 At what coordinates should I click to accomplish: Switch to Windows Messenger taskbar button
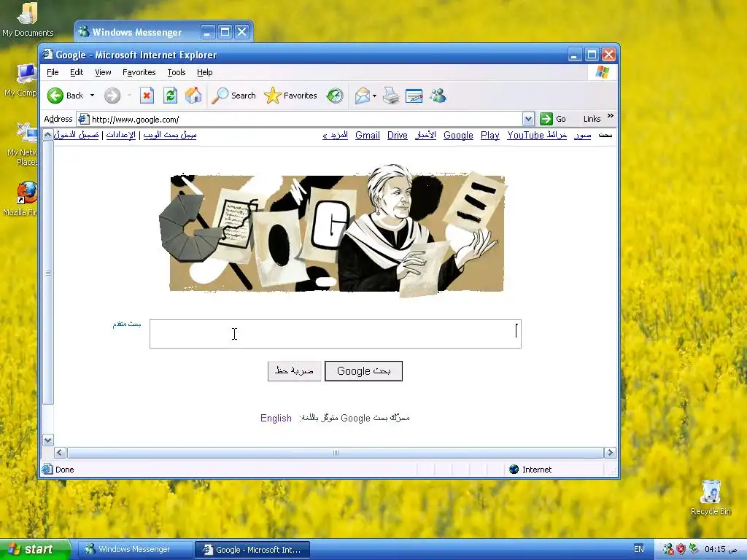pyautogui.click(x=135, y=550)
